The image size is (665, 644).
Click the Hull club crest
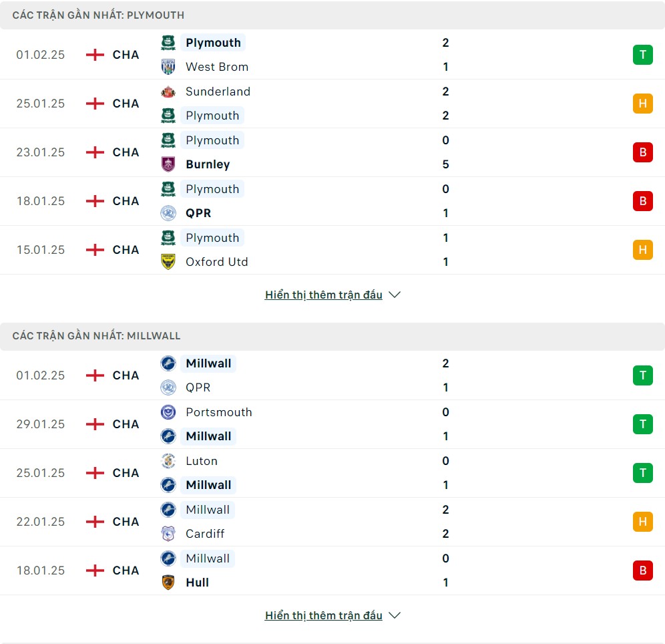168,583
